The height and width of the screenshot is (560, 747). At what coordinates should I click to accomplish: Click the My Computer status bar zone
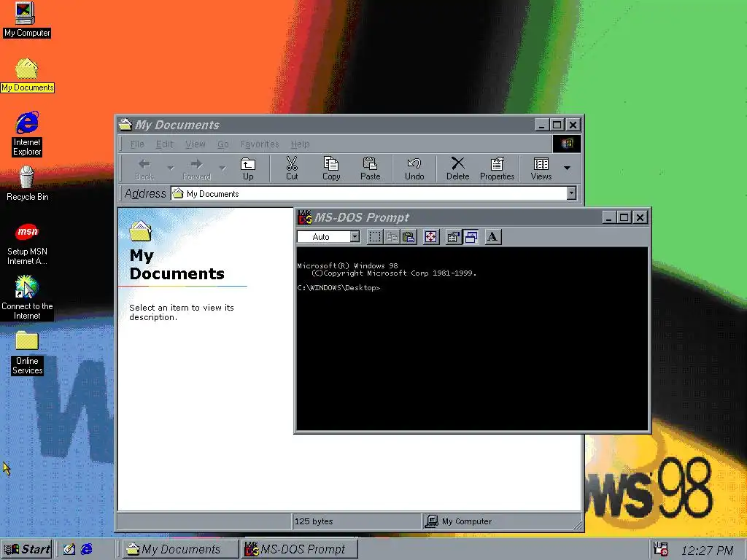tap(500, 521)
